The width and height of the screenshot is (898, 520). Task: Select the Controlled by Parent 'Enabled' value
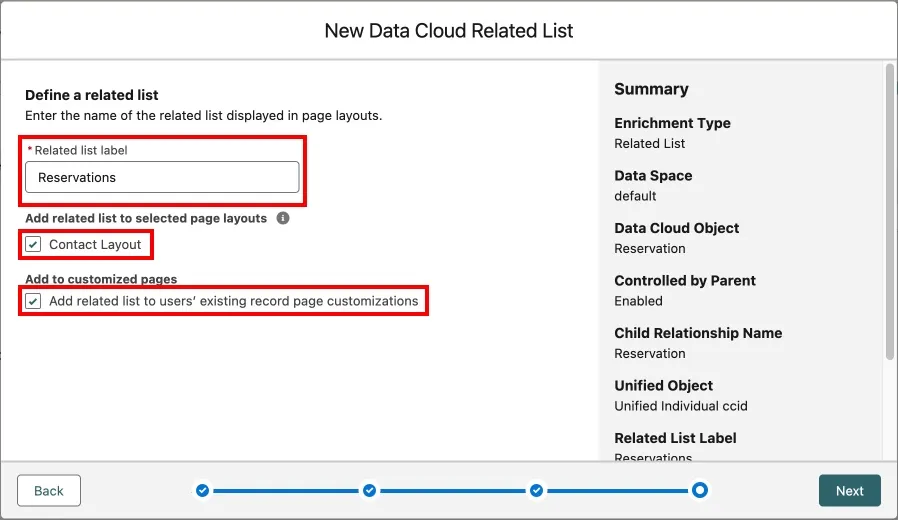point(638,301)
